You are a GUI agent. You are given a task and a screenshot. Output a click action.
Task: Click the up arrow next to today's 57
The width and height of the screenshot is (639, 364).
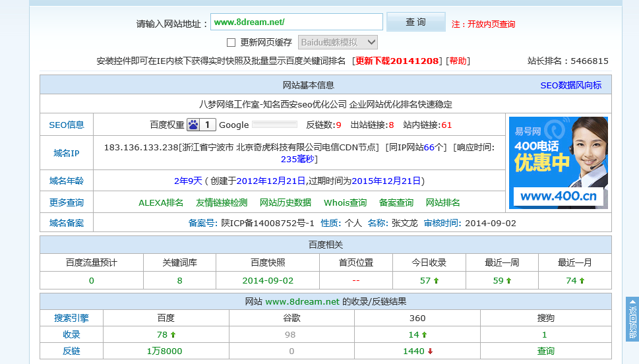coord(436,281)
